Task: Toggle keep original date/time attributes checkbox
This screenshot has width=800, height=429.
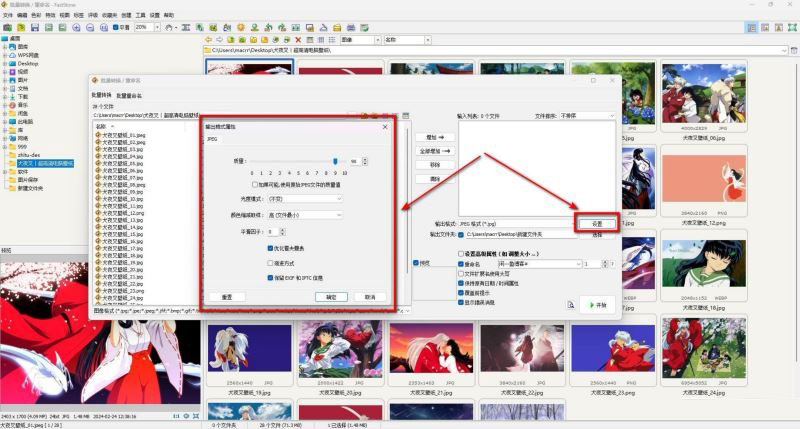Action: (461, 283)
